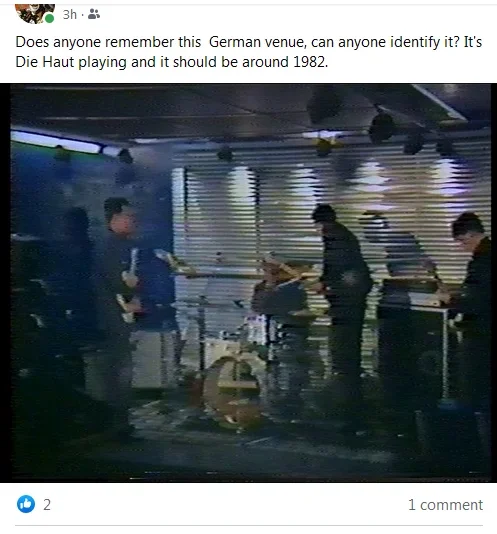The height and width of the screenshot is (534, 497).
Task: Click the green online status dot
Action: tap(49, 18)
